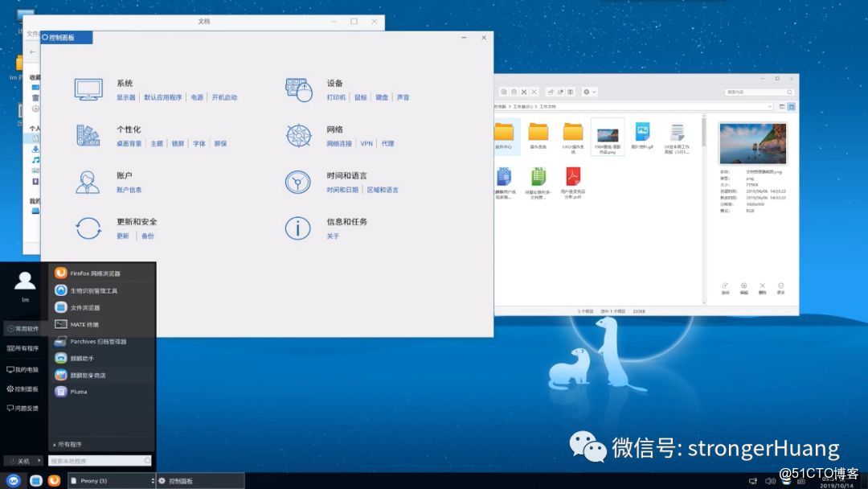Open the 桌面背景 link under 个性化

click(x=129, y=143)
